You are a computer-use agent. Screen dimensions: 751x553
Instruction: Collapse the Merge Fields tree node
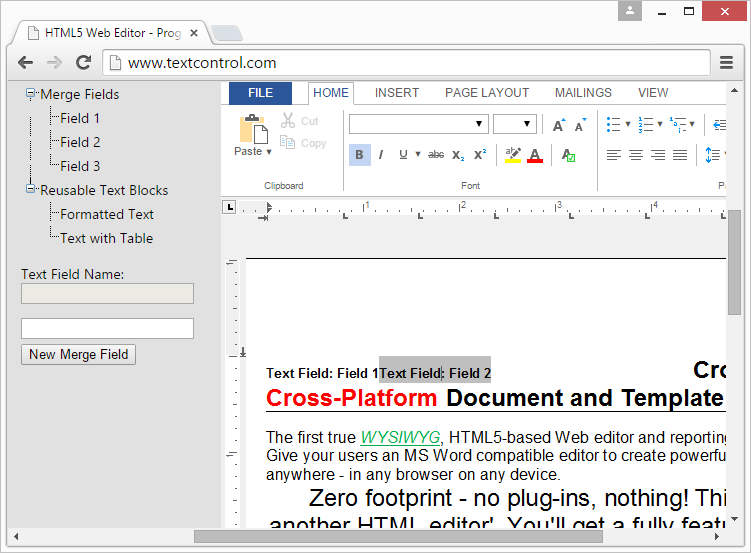(31, 94)
